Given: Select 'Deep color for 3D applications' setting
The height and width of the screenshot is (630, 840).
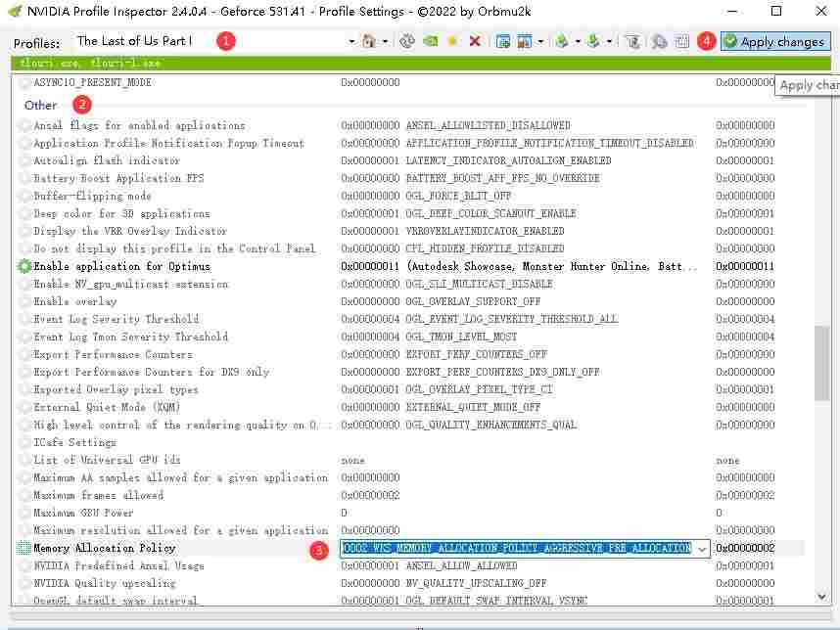Looking at the screenshot, I should point(121,213).
